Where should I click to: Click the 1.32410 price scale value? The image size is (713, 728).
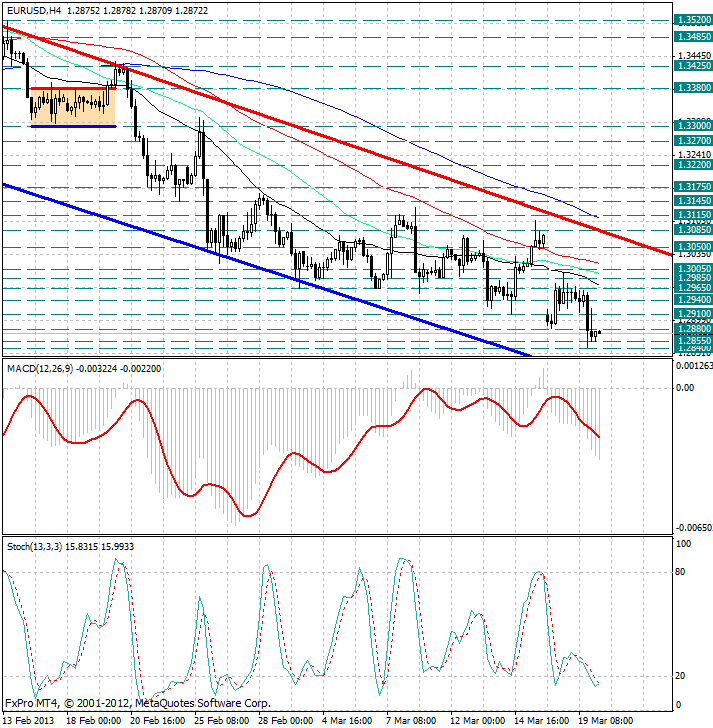694,155
